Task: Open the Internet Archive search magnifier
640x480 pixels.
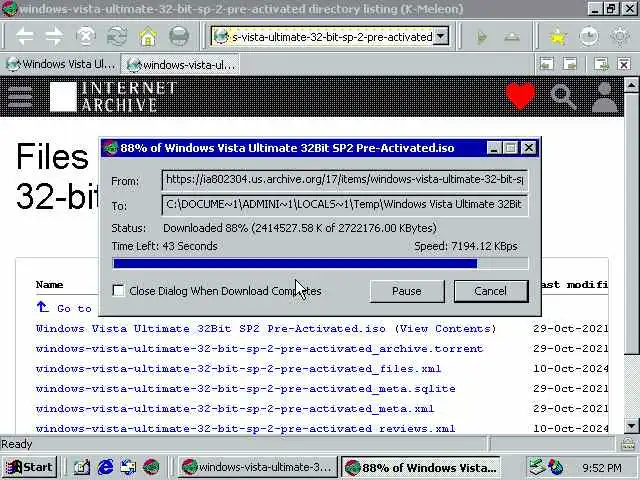Action: (563, 97)
